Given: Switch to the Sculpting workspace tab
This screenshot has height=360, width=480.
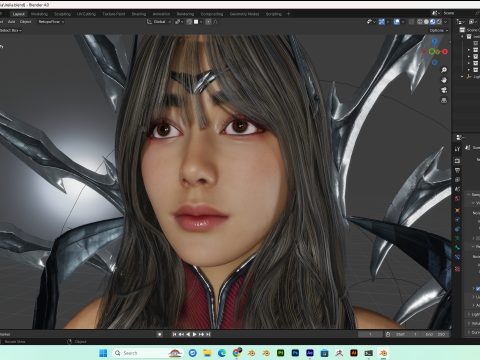Looking at the screenshot, I should [62, 14].
